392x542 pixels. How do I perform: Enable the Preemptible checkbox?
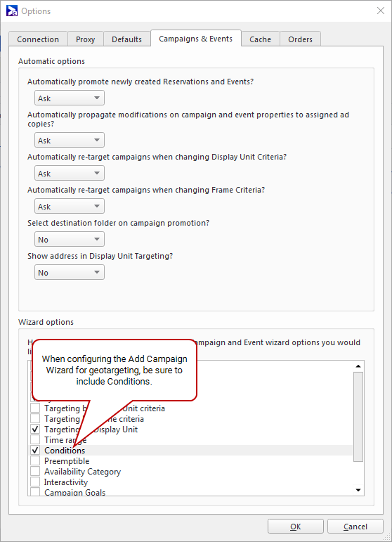coord(35,460)
